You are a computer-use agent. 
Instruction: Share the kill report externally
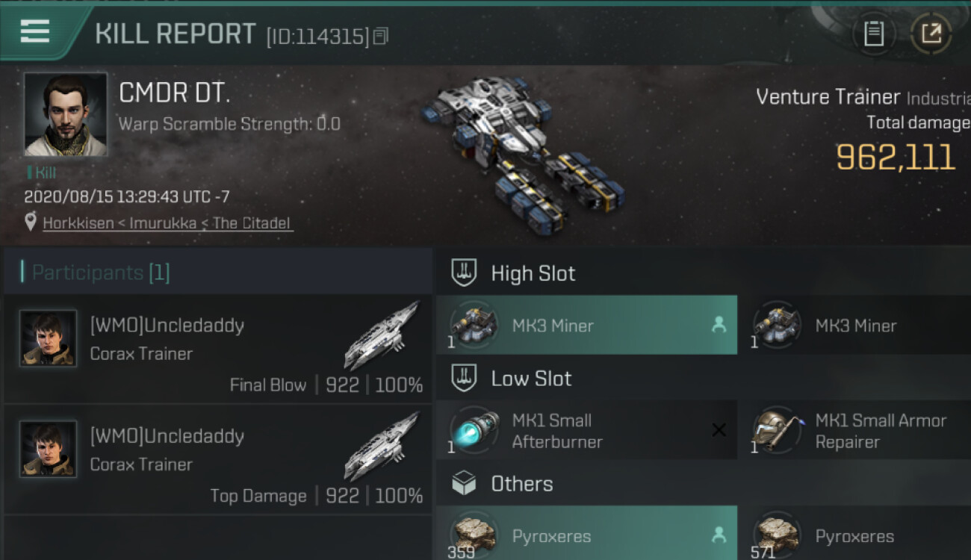click(x=931, y=34)
